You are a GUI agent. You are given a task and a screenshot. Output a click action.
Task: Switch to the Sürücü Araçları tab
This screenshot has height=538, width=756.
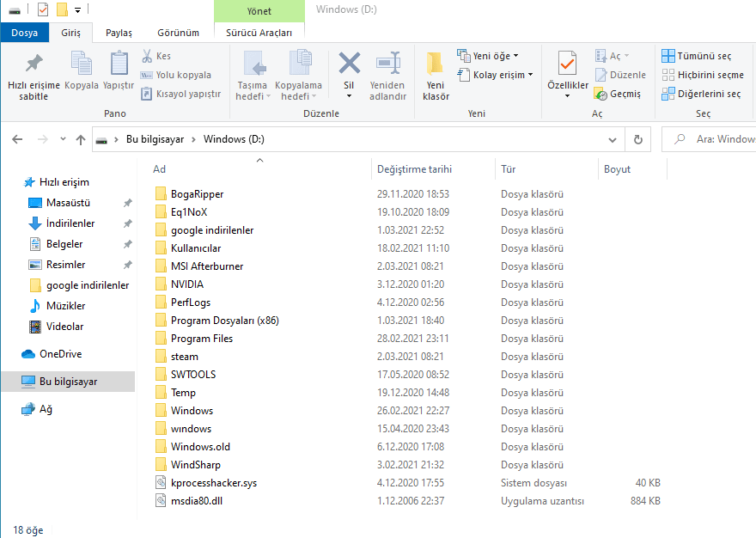[x=259, y=33]
